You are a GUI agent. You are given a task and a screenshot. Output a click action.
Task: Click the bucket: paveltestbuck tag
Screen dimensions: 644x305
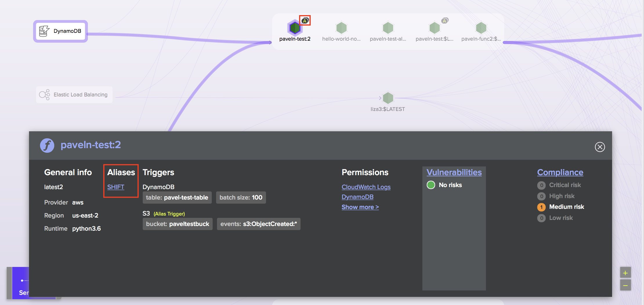[x=178, y=224]
